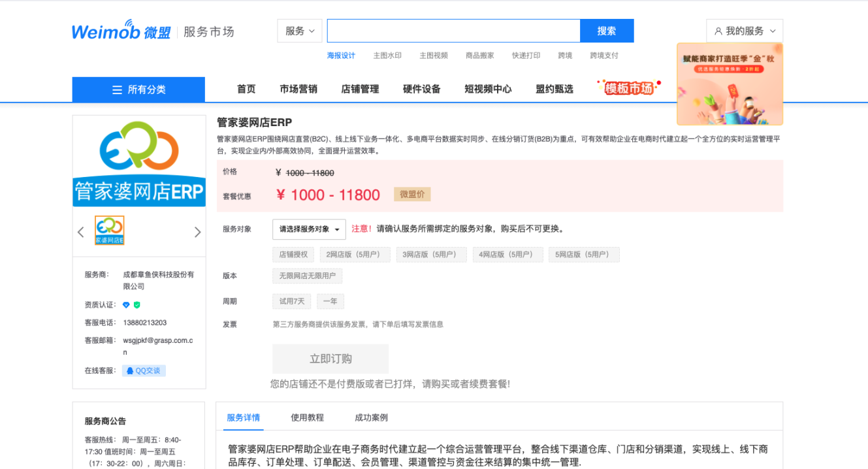Click the wsgjpkf@grasp.com.cn email address
The width and height of the screenshot is (868, 469).
158,346
